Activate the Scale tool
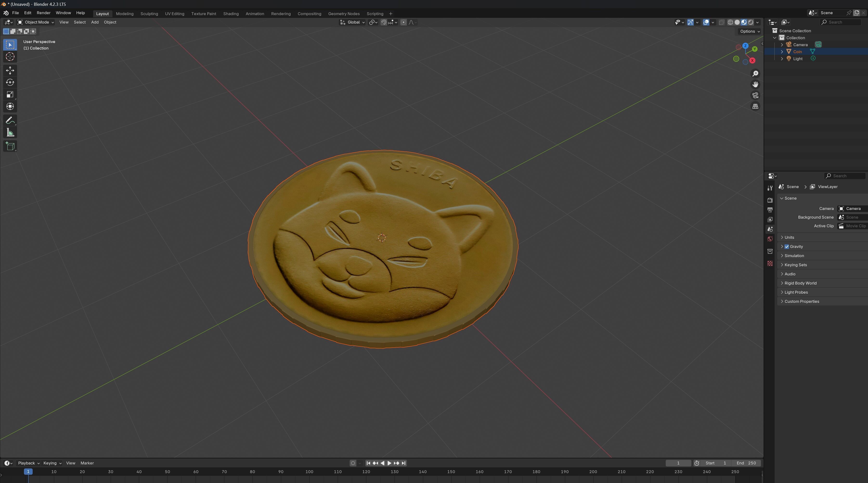This screenshot has width=868, height=483. 10,95
